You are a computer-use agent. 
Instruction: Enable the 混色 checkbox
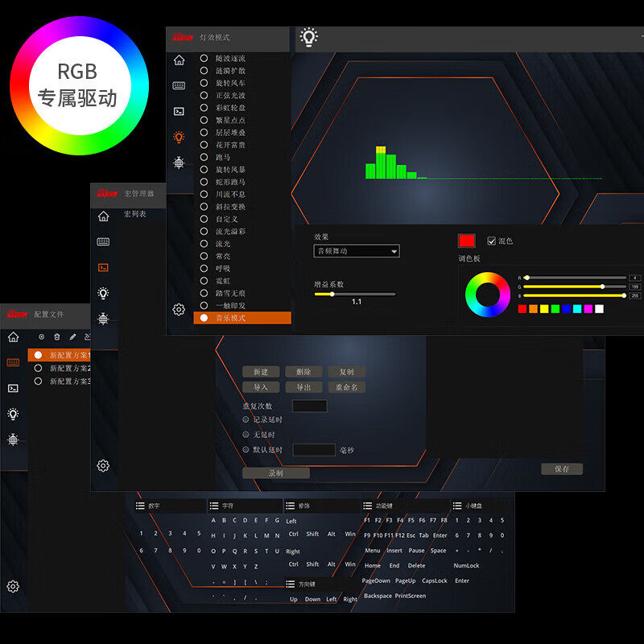491,239
